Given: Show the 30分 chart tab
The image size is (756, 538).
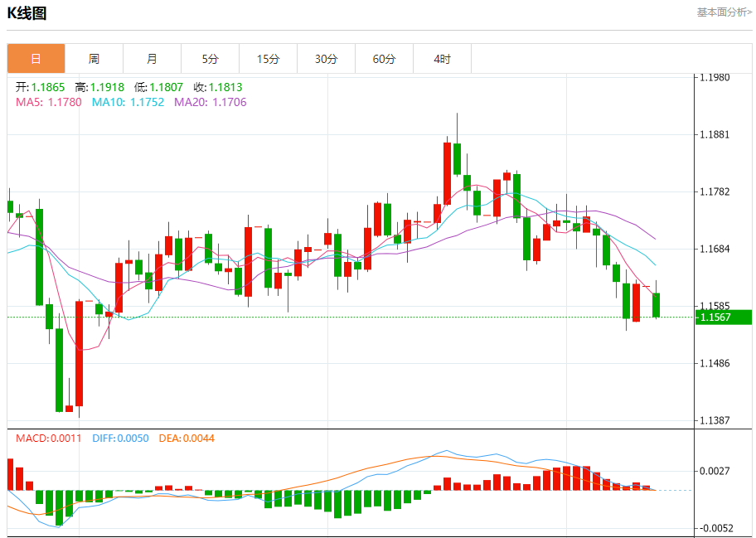Looking at the screenshot, I should [x=326, y=59].
